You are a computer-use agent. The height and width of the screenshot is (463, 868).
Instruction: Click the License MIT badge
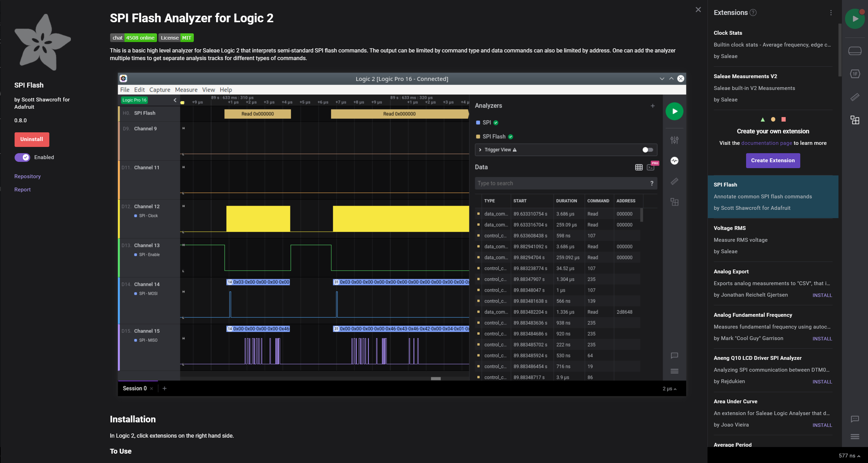click(176, 38)
